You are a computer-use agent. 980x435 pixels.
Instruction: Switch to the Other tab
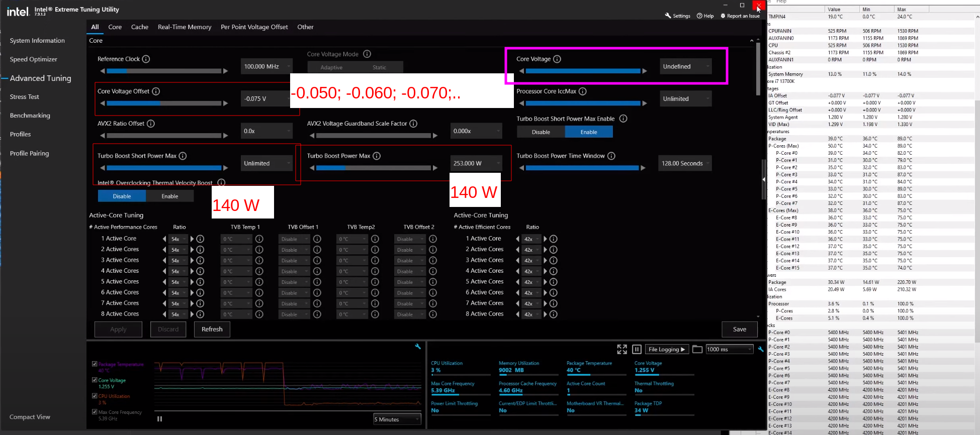point(305,27)
